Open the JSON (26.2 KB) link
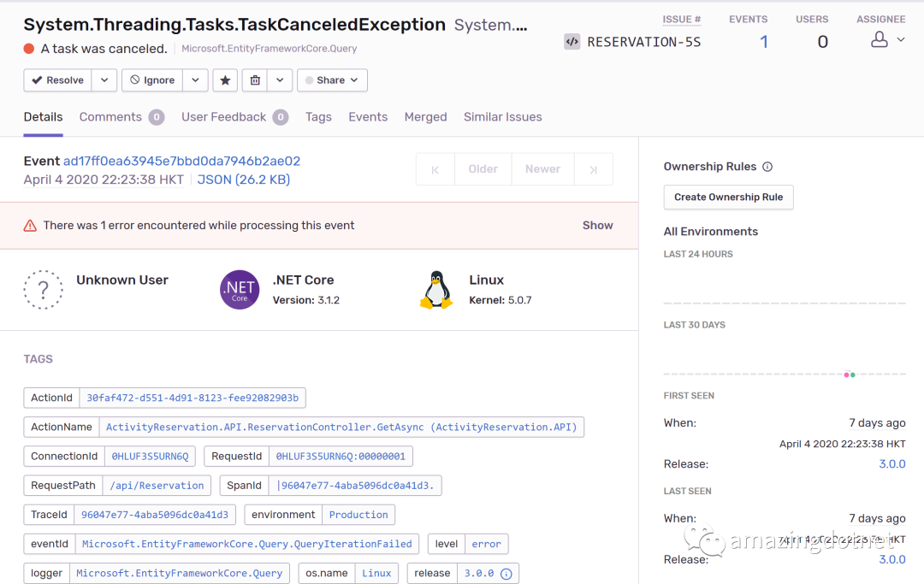The image size is (924, 584). coord(244,180)
